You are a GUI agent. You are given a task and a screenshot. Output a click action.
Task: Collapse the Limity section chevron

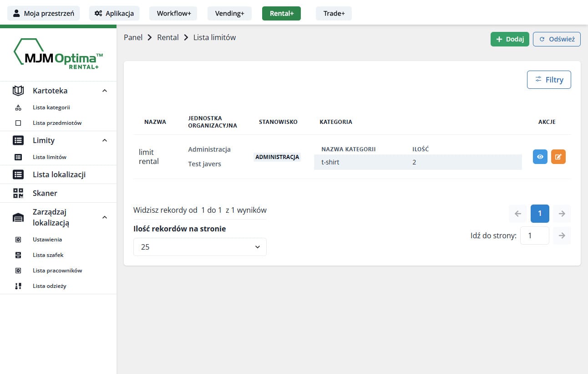(x=105, y=140)
